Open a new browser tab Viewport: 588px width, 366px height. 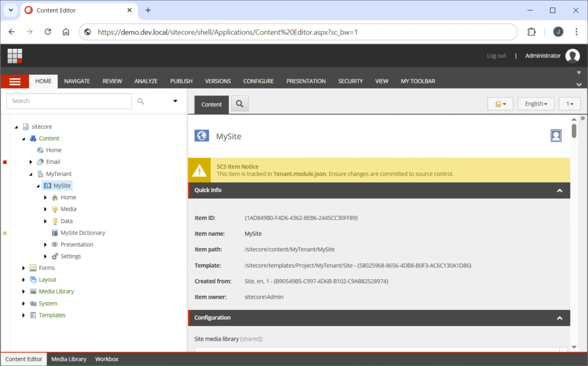(148, 10)
